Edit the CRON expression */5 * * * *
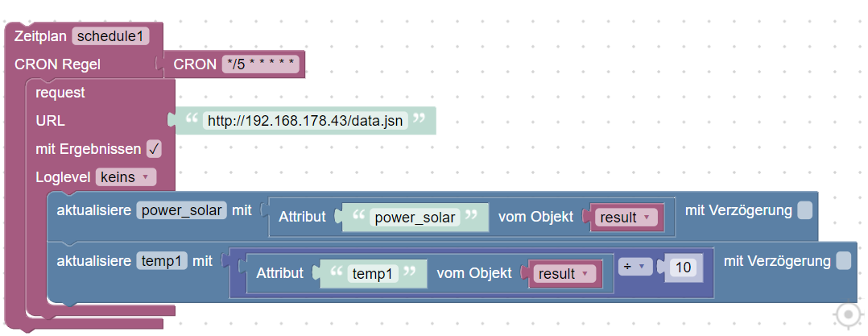This screenshot has width=868, height=336. click(x=261, y=64)
